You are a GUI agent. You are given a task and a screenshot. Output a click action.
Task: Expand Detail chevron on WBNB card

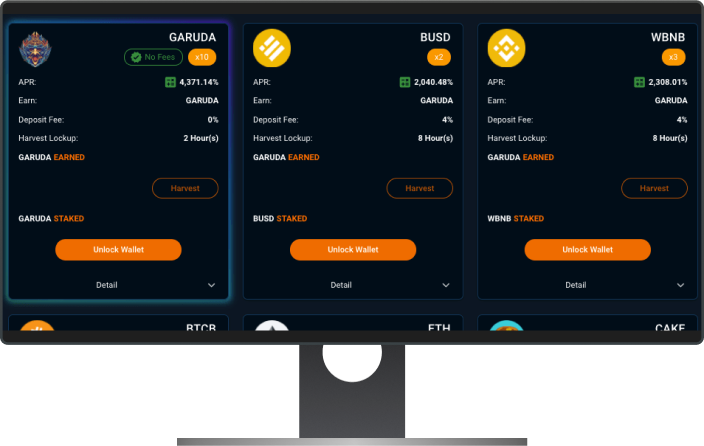click(681, 285)
